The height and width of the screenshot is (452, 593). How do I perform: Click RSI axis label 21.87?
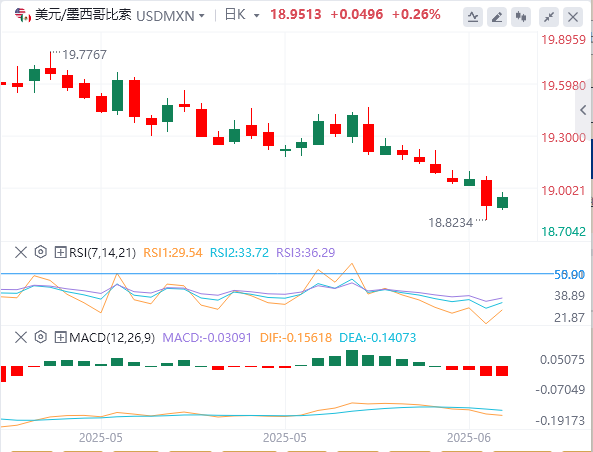click(570, 318)
